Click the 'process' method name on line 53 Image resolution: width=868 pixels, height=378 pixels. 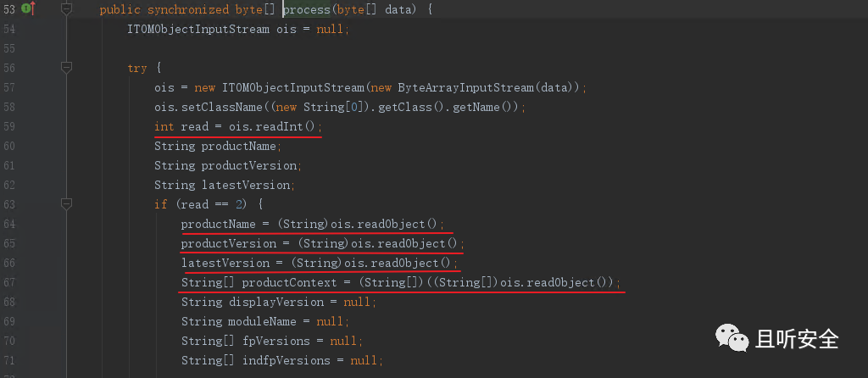307,9
